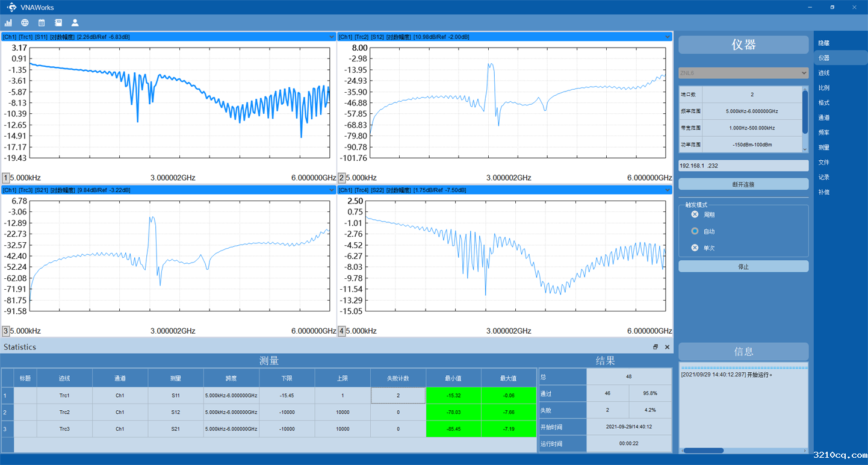The height and width of the screenshot is (465, 868).
Task: Expand the S22 trace header dropdown arrow
Action: point(668,190)
